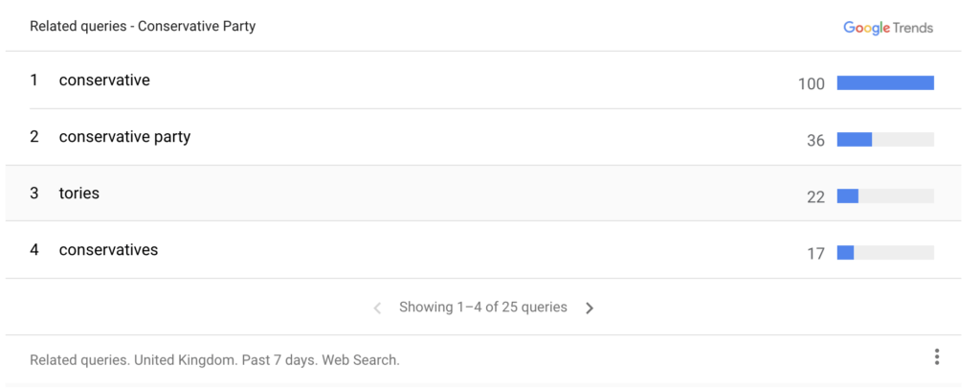Click the tories score bar showing 22
980x389 pixels.
(x=885, y=196)
